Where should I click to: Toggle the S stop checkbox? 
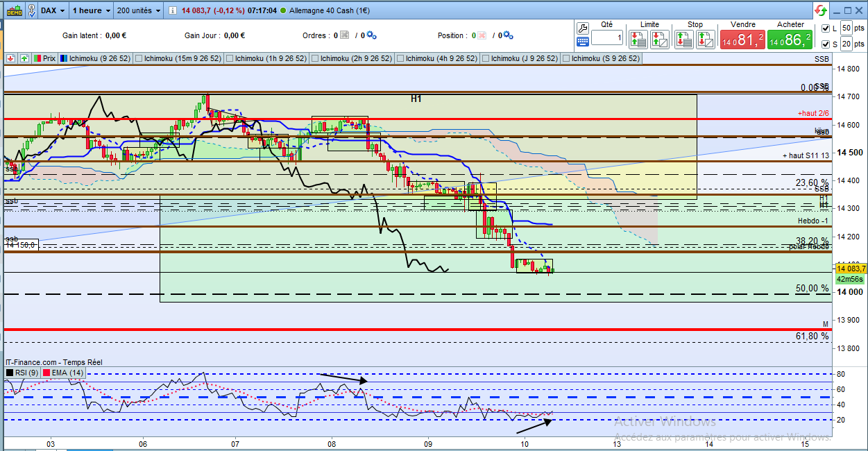(825, 44)
